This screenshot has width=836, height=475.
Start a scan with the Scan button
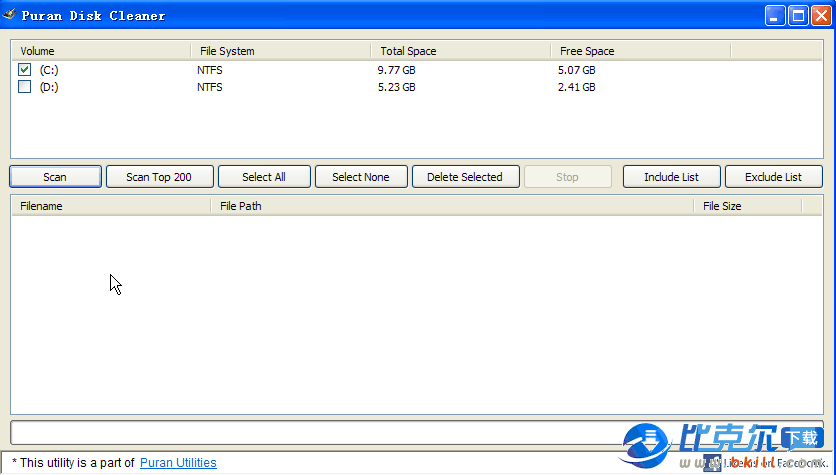(x=55, y=177)
